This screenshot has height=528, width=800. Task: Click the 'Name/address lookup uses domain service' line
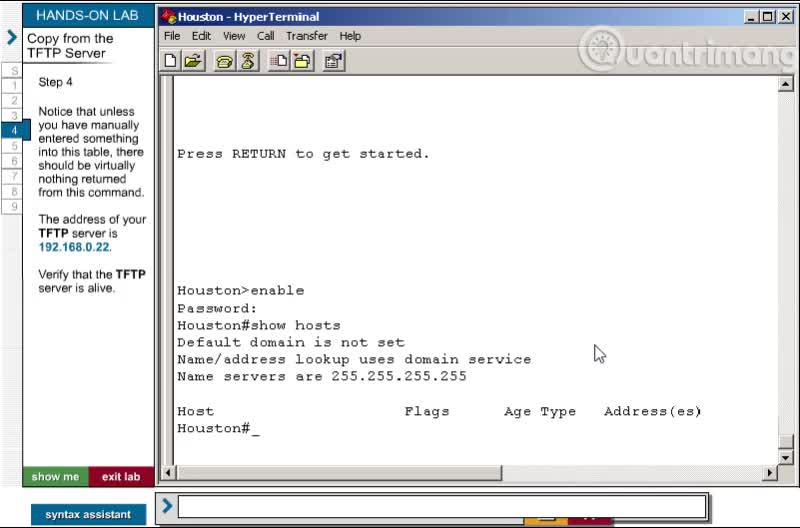[354, 360]
